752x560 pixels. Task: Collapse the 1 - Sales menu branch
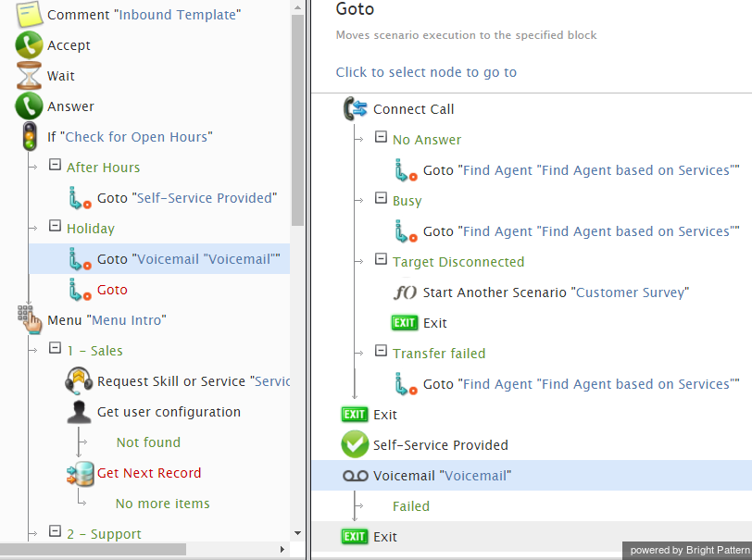coord(56,348)
